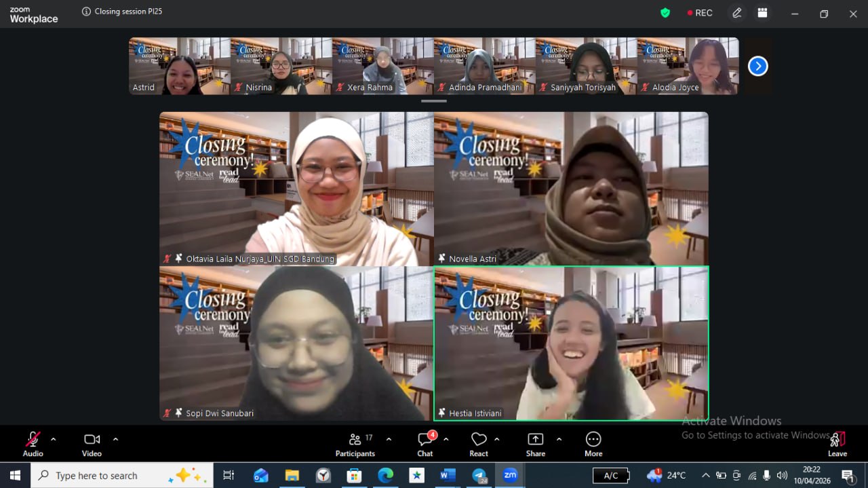This screenshot has width=868, height=488.
Task: Expand the Audio options arrow
Action: click(x=54, y=439)
